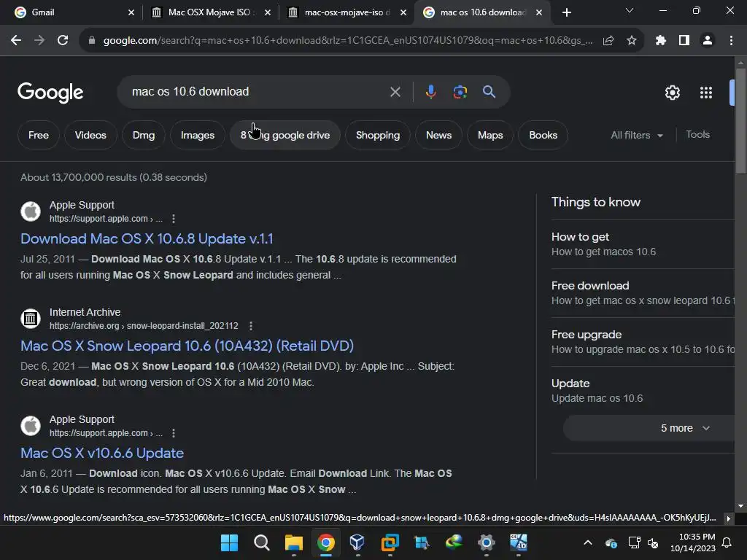
Task: Open Windows Start menu
Action: [x=229, y=542]
